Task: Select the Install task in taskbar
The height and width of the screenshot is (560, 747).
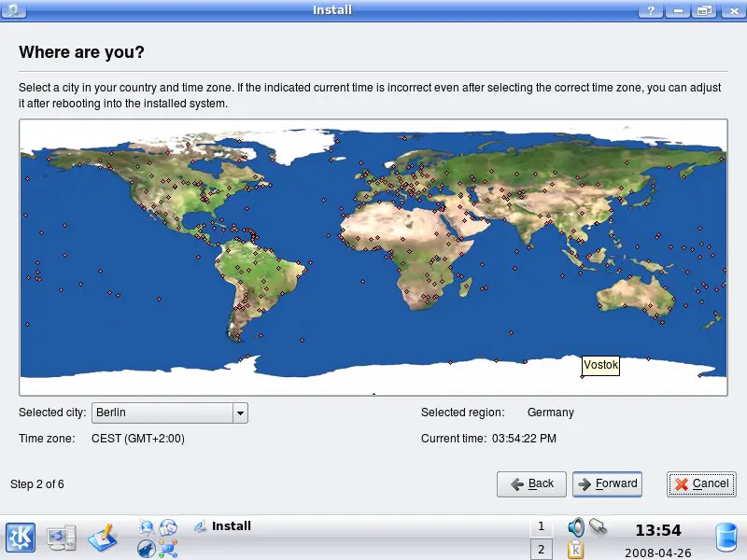Action: (x=223, y=526)
